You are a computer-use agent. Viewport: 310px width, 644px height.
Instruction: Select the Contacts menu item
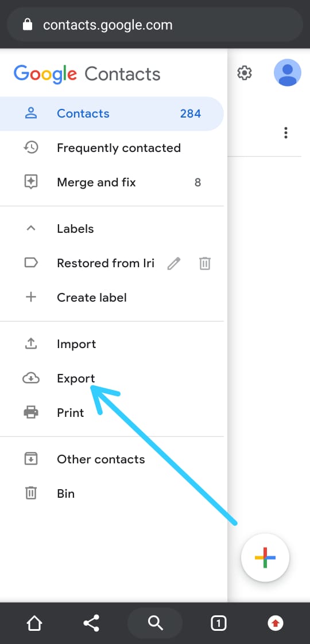[x=112, y=114]
